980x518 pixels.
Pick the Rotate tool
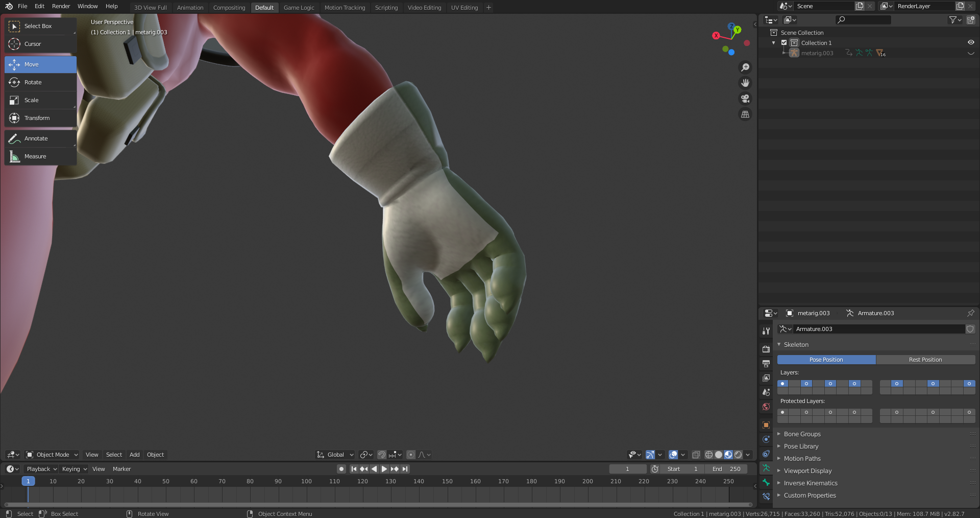[41, 82]
